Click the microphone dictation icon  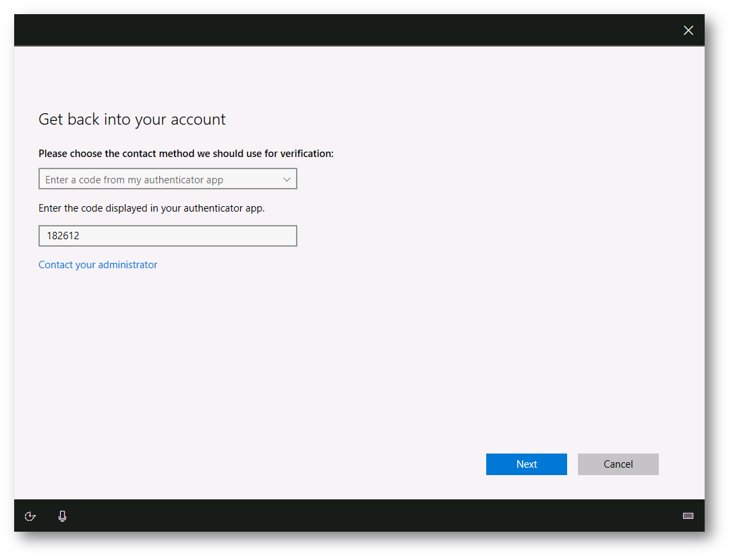point(63,516)
